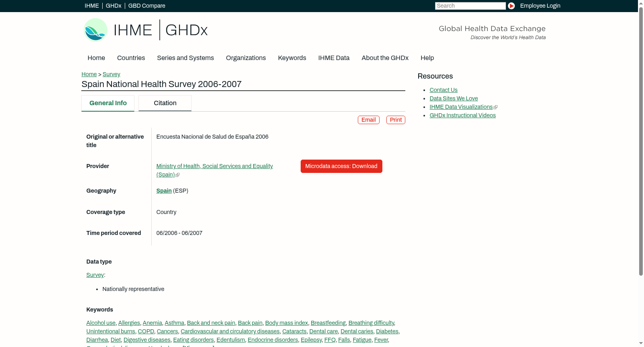Open the Diet keyword

click(x=116, y=340)
